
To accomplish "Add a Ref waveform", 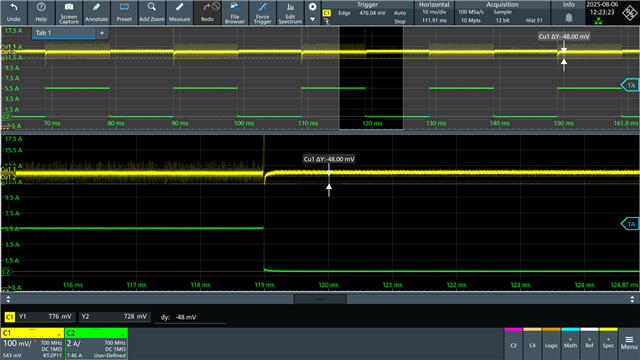I will click(589, 343).
